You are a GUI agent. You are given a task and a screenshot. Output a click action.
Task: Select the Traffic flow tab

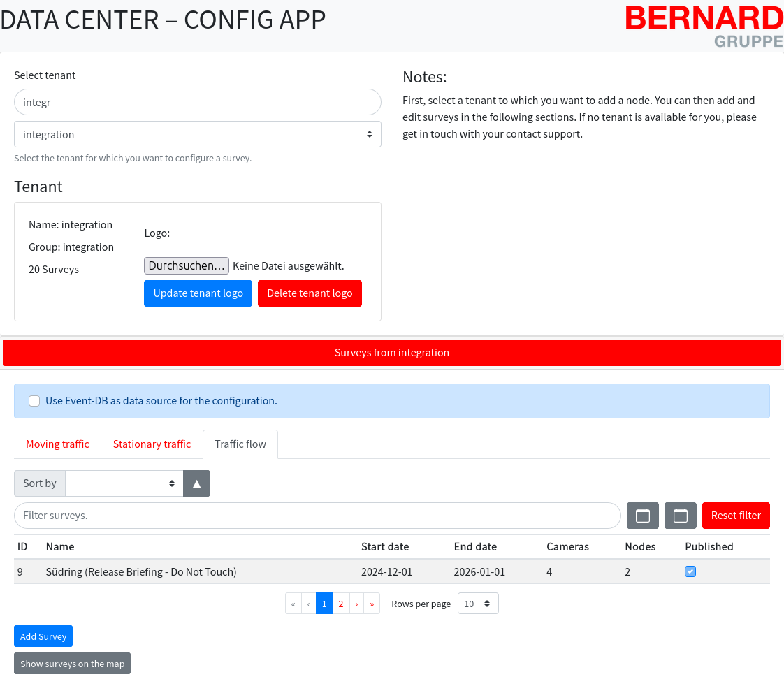(240, 444)
